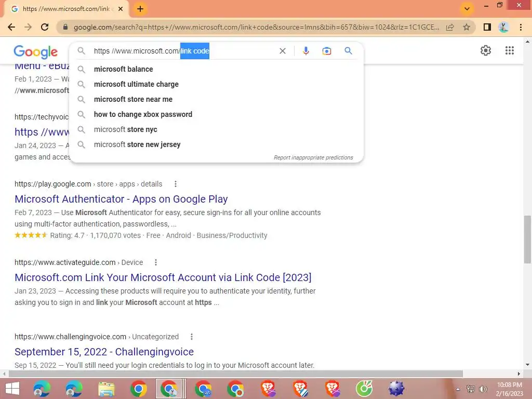Image resolution: width=532 pixels, height=399 pixels.
Task: Open Microsoft Authenticator Google Play result
Action: pyautogui.click(x=121, y=199)
